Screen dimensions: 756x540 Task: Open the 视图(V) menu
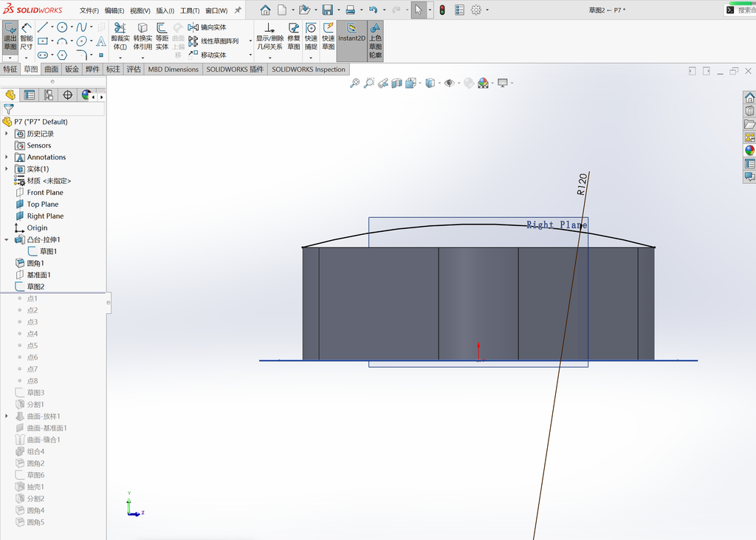[x=140, y=10]
